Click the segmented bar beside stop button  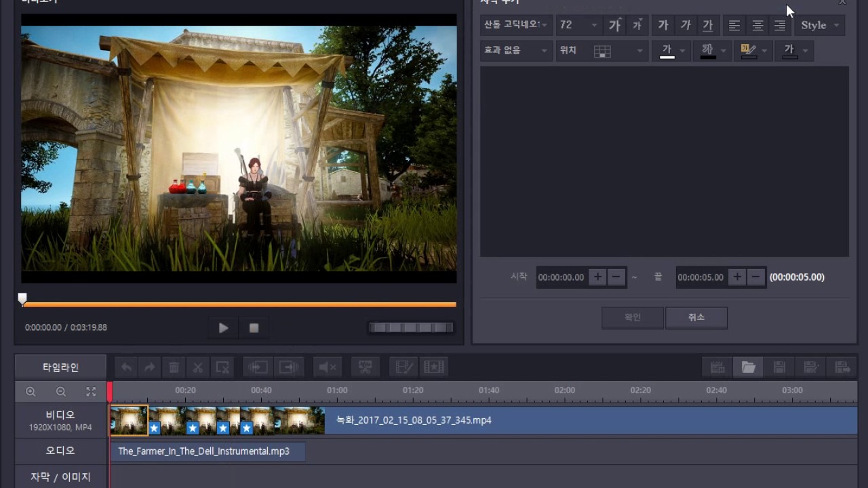click(x=411, y=328)
